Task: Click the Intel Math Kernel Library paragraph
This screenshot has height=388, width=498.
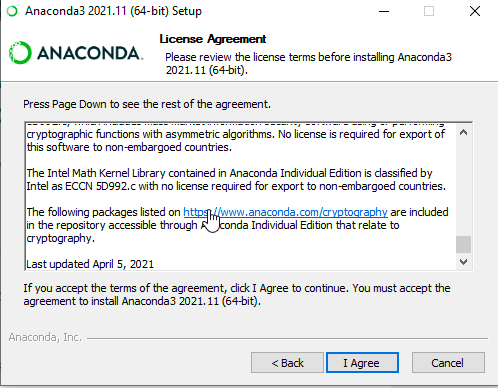Action: (236, 179)
